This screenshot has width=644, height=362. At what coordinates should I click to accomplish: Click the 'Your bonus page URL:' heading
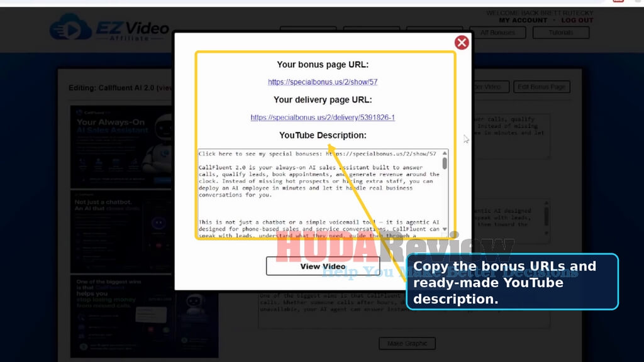click(323, 65)
